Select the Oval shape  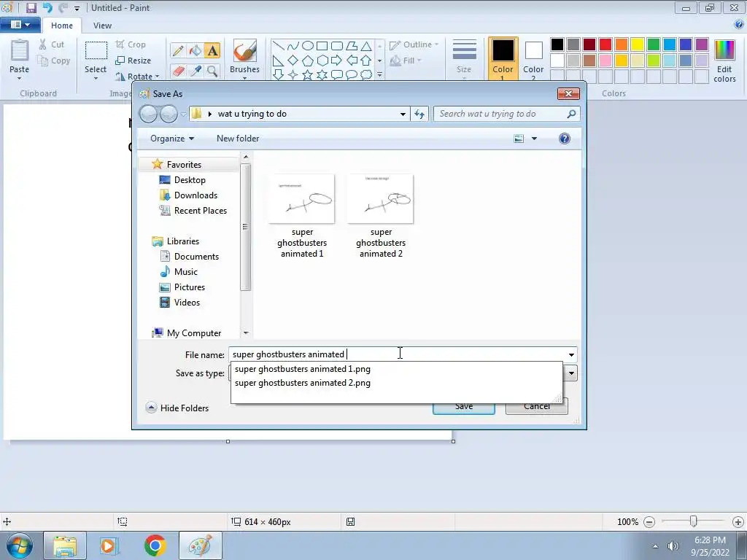308,46
